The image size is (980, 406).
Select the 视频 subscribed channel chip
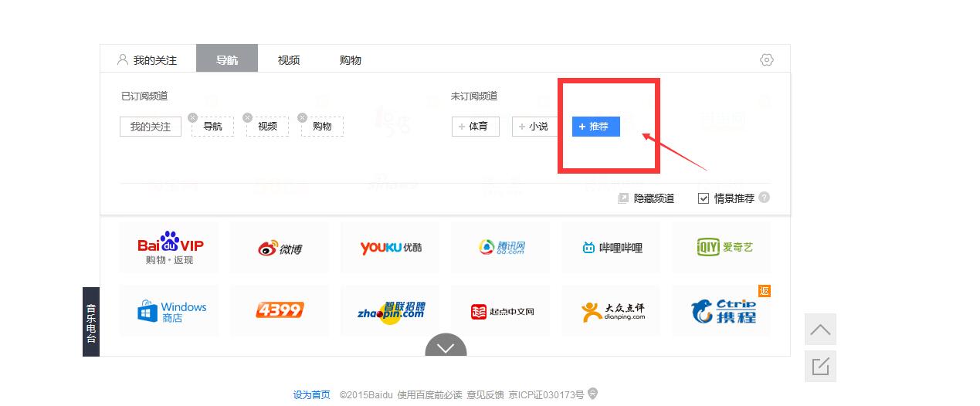pyautogui.click(x=267, y=127)
